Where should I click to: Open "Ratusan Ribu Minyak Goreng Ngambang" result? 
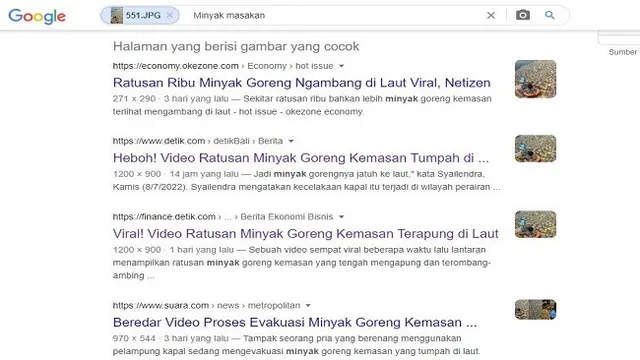[x=302, y=83]
